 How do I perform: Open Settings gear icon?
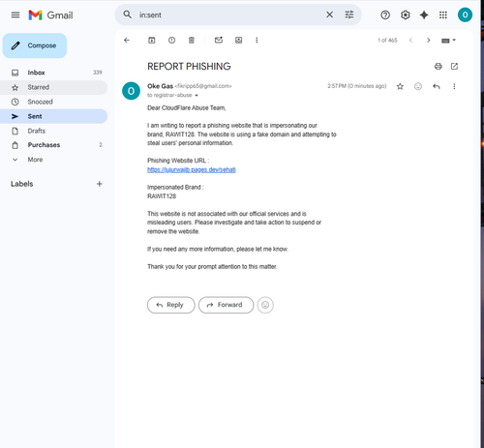(405, 15)
